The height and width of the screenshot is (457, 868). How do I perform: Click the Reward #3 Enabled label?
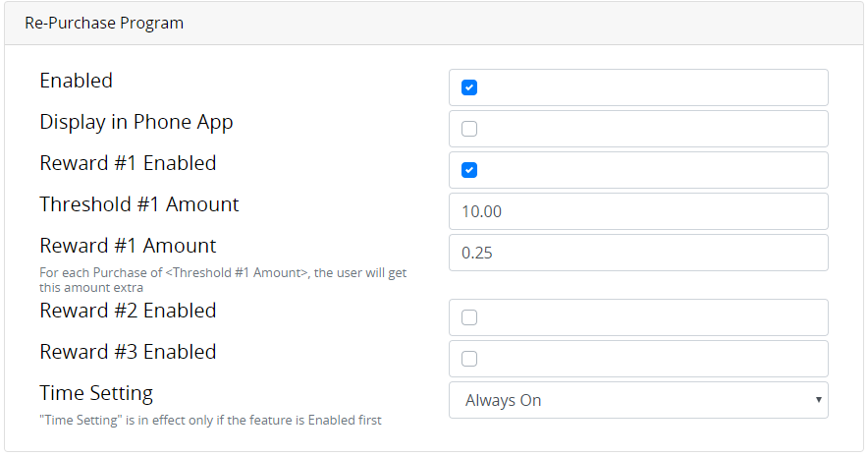point(128,352)
